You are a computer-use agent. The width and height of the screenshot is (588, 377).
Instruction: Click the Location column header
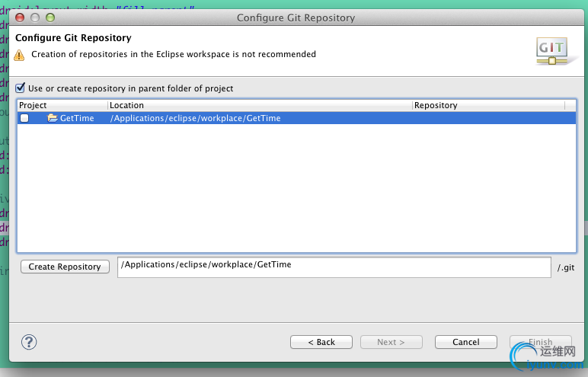click(x=259, y=105)
